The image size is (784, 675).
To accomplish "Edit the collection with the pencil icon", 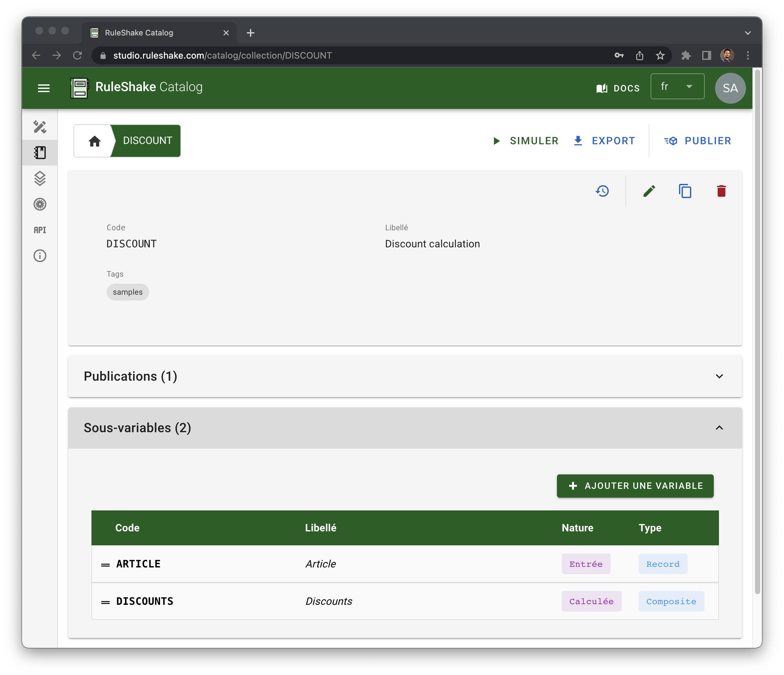I will pyautogui.click(x=649, y=191).
